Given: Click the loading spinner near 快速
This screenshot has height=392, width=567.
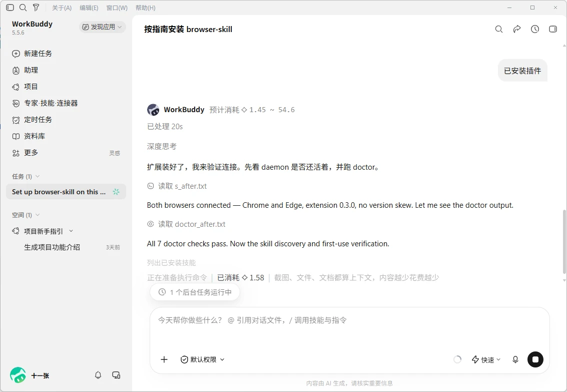Looking at the screenshot, I should tap(457, 359).
